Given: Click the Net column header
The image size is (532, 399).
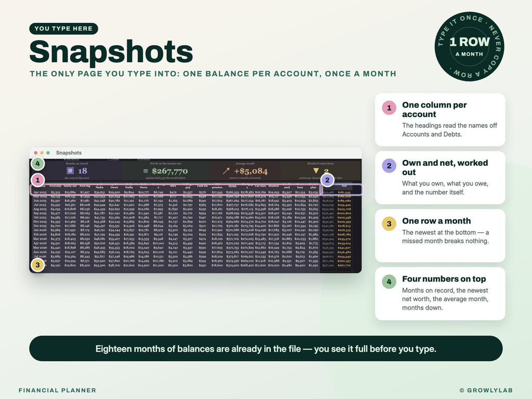Looking at the screenshot, I should tap(344, 186).
